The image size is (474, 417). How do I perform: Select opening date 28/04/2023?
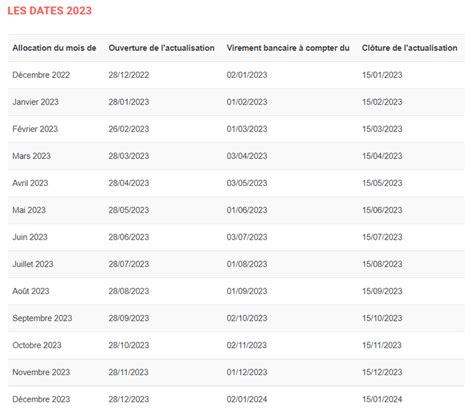click(129, 183)
